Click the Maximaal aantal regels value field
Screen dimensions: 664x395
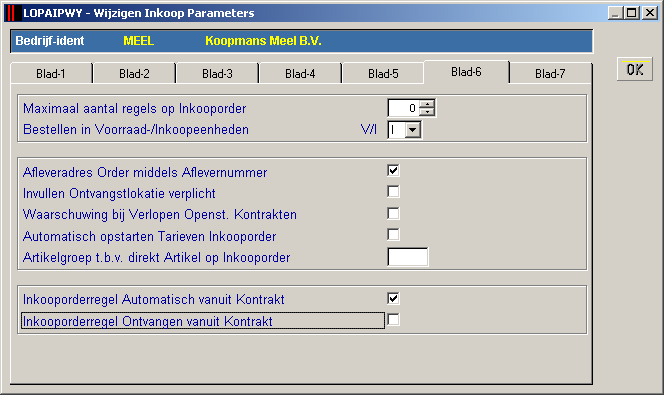point(404,108)
